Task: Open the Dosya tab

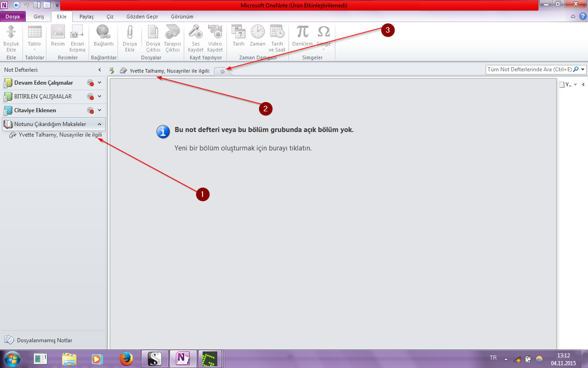Action: 13,17
